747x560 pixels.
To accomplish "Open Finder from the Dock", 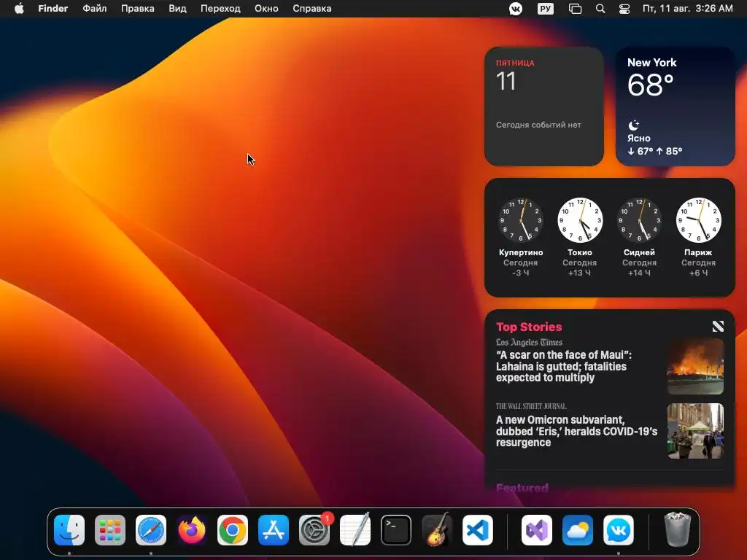I will [69, 529].
